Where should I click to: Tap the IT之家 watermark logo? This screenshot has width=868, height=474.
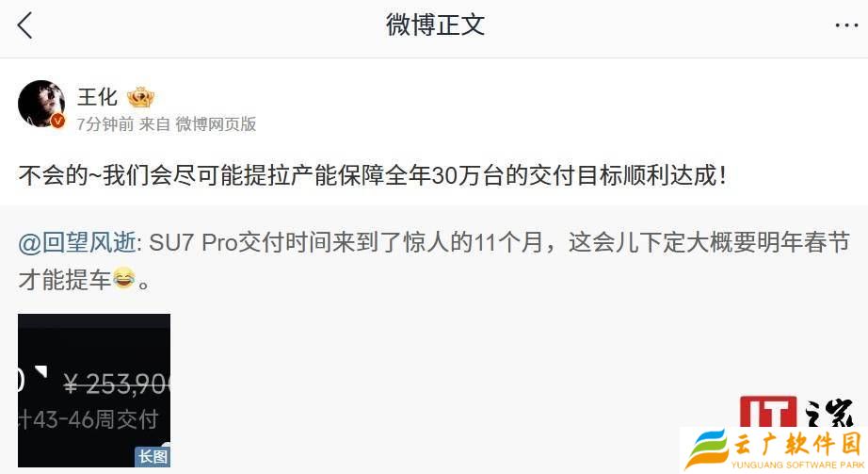coord(796,412)
